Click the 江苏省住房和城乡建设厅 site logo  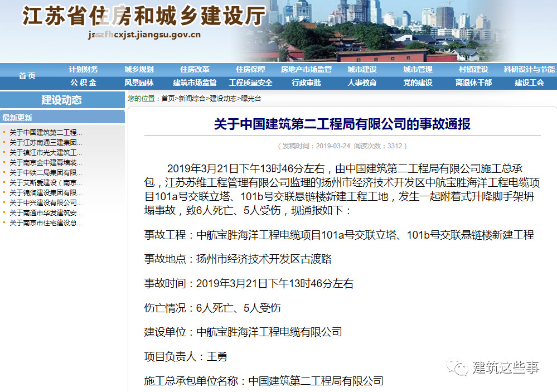tap(144, 17)
